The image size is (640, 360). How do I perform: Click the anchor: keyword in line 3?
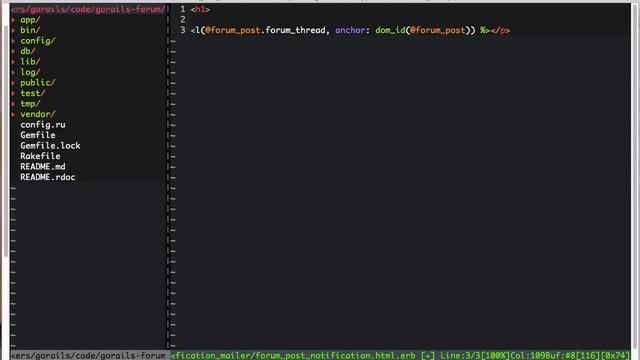tap(353, 30)
